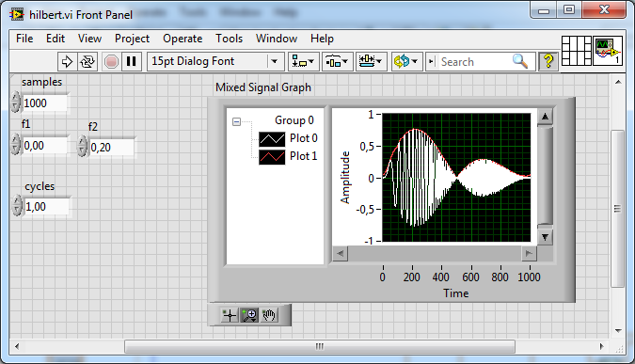The width and height of the screenshot is (635, 364).
Task: Click the VI icon in top right
Action: tap(608, 51)
